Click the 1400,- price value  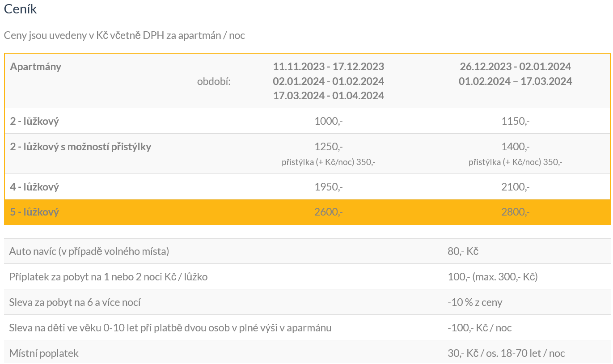[x=515, y=147]
